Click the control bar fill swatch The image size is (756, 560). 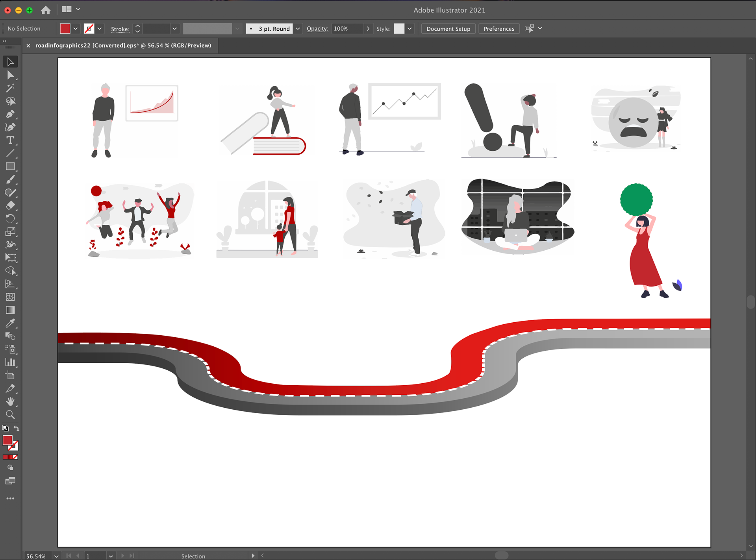tap(65, 29)
